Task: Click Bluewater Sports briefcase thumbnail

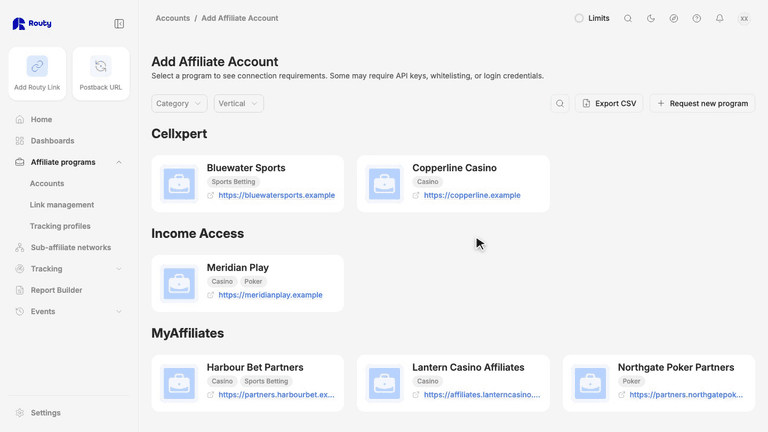Action: 179,184
